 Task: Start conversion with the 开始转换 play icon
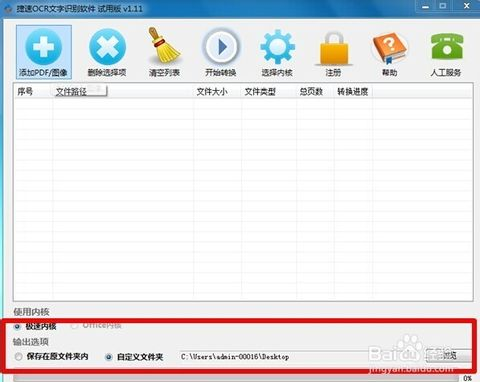coord(221,47)
